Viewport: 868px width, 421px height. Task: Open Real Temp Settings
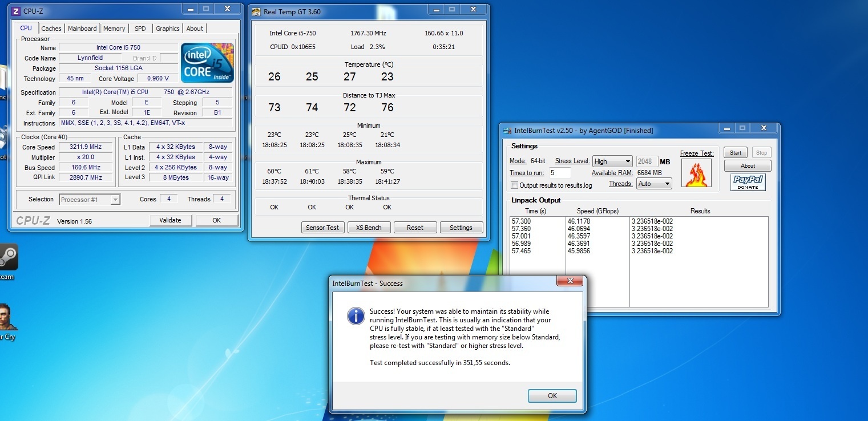pyautogui.click(x=461, y=228)
